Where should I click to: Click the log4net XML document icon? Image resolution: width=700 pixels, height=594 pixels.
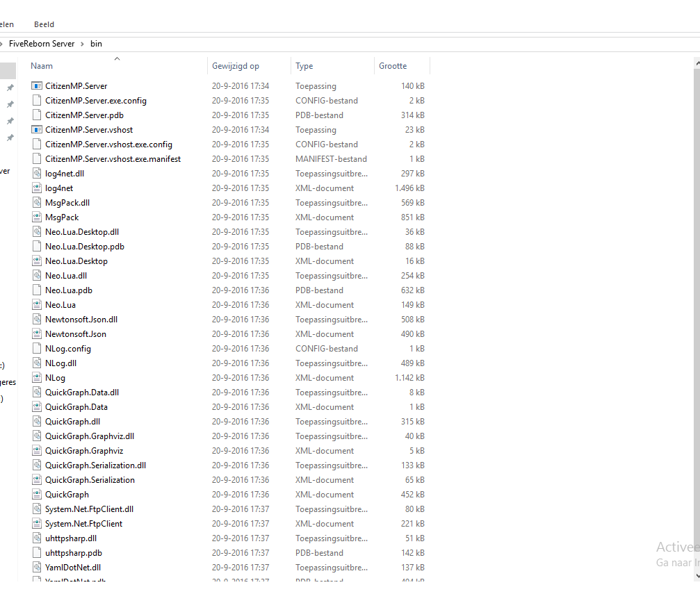coord(37,188)
